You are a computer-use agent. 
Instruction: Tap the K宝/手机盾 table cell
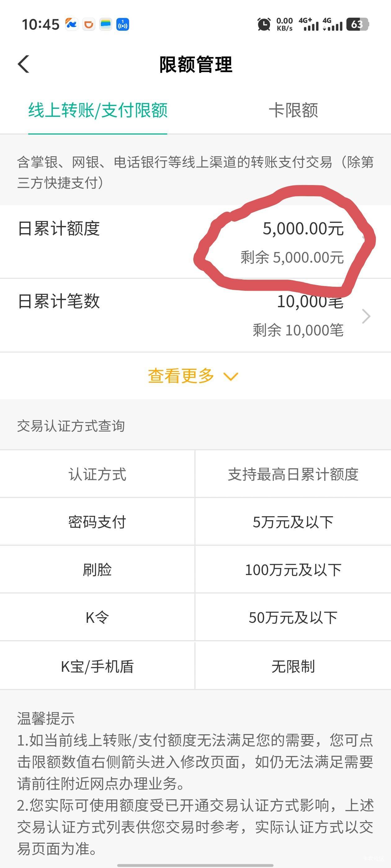97,666
